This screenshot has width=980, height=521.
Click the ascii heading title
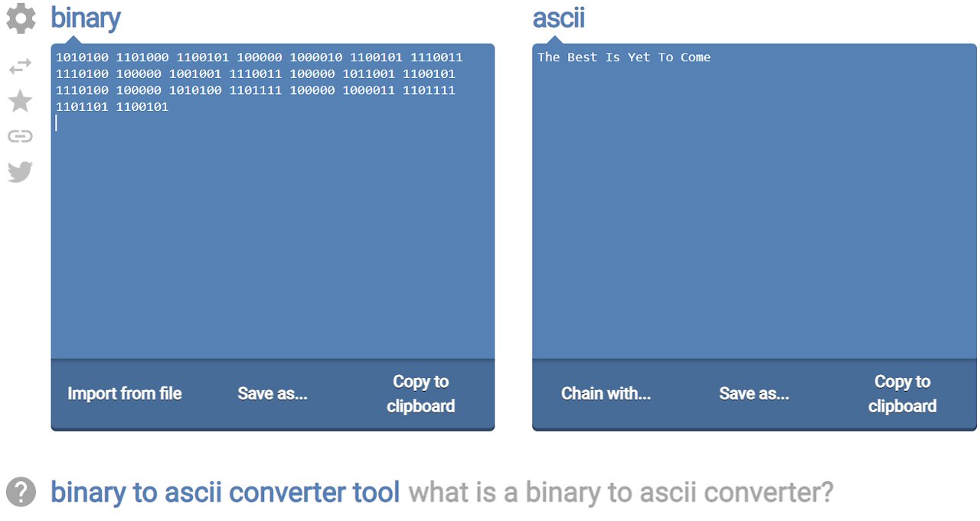tap(558, 18)
